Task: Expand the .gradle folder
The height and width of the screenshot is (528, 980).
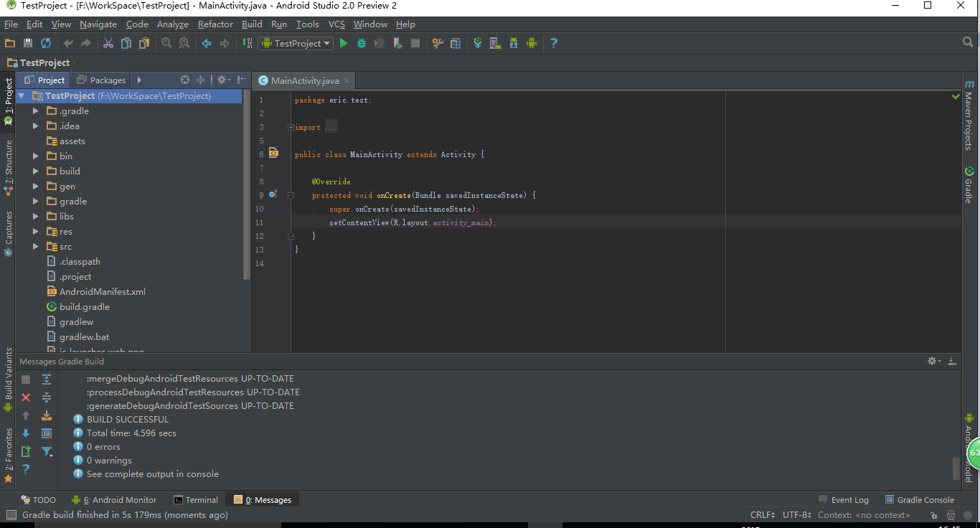Action: tap(36, 111)
